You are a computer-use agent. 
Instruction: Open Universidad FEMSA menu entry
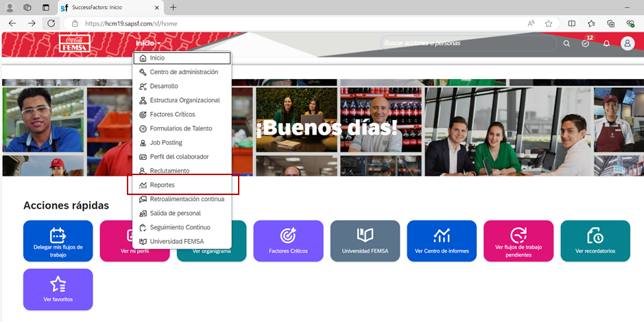176,242
